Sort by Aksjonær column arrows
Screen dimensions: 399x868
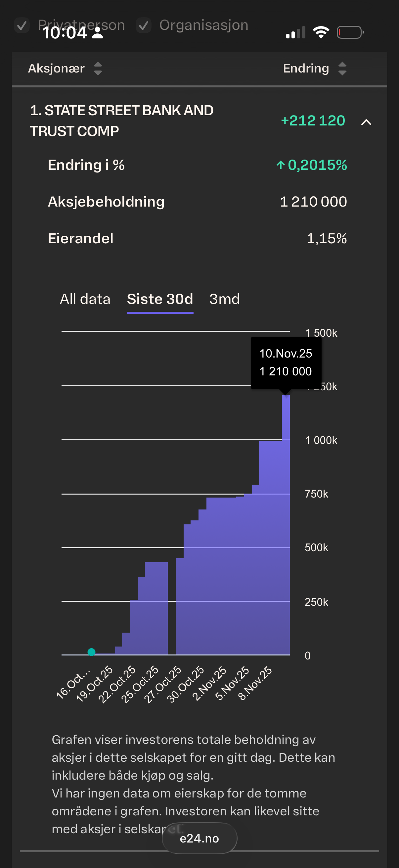pyautogui.click(x=98, y=69)
